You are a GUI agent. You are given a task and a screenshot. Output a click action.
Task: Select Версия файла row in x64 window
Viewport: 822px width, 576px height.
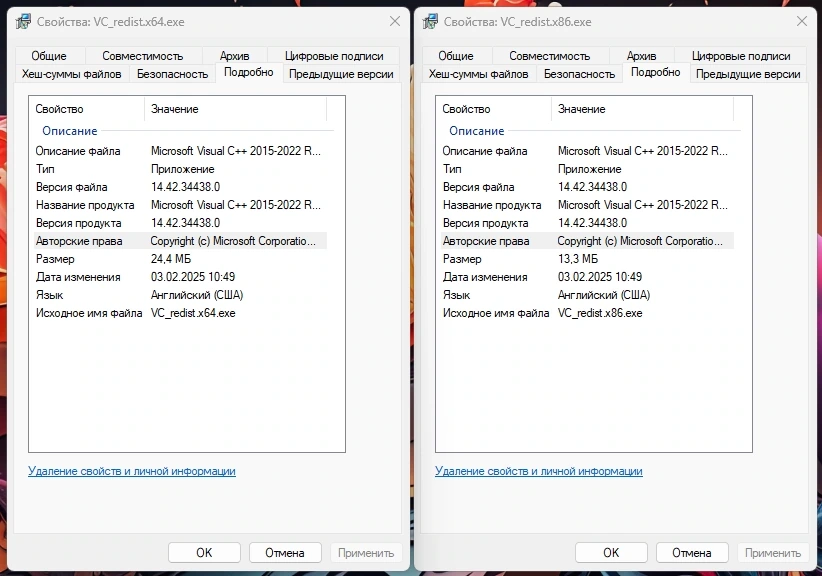click(x=180, y=187)
